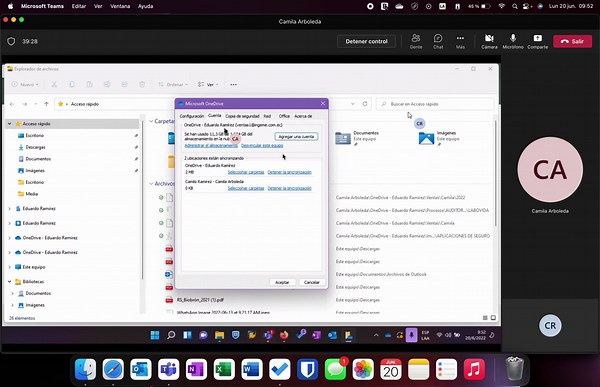This screenshot has width=600, height=387.
Task: Switch to the Red tab in OneDrive dialog
Action: [x=267, y=116]
